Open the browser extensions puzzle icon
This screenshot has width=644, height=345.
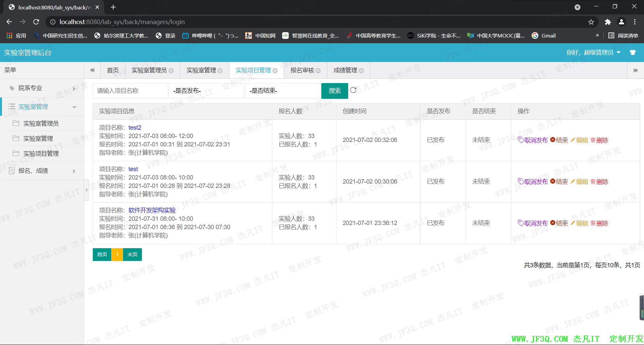point(608,22)
